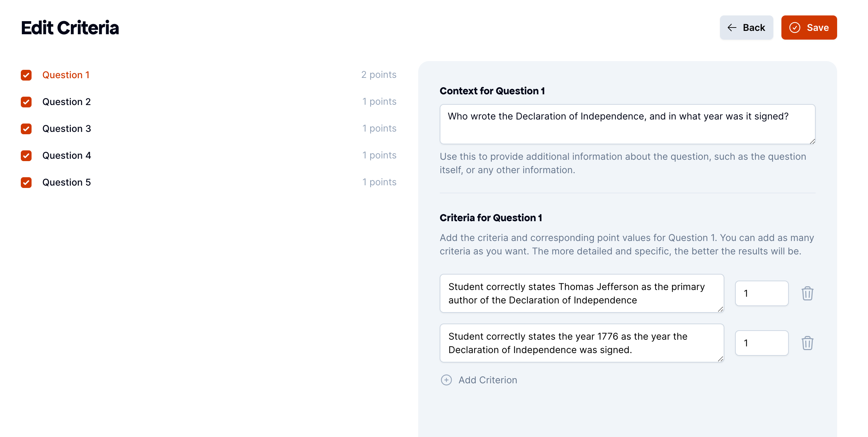
Task: Toggle the Question 3 checkbox
Action: 26,129
